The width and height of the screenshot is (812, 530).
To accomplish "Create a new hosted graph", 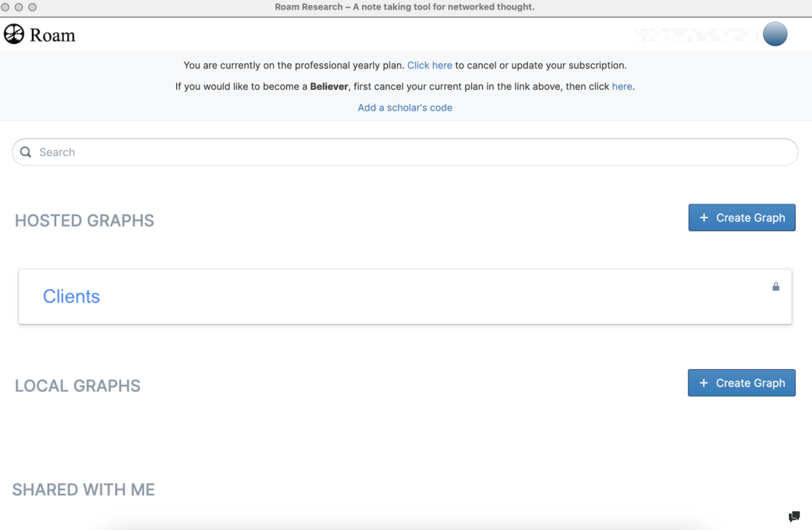I will tap(742, 218).
